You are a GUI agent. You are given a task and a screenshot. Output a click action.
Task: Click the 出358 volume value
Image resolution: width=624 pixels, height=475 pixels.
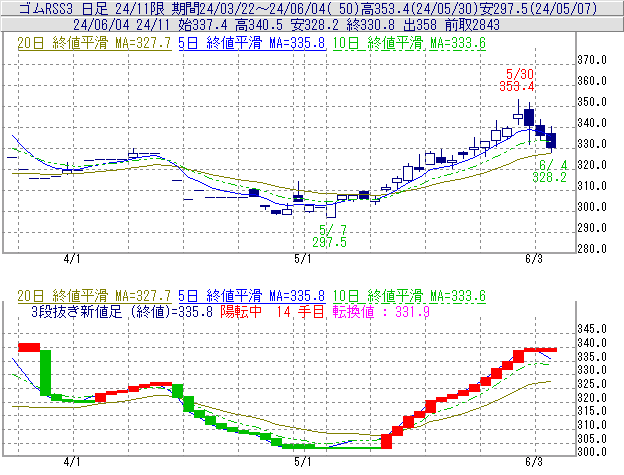(420, 25)
